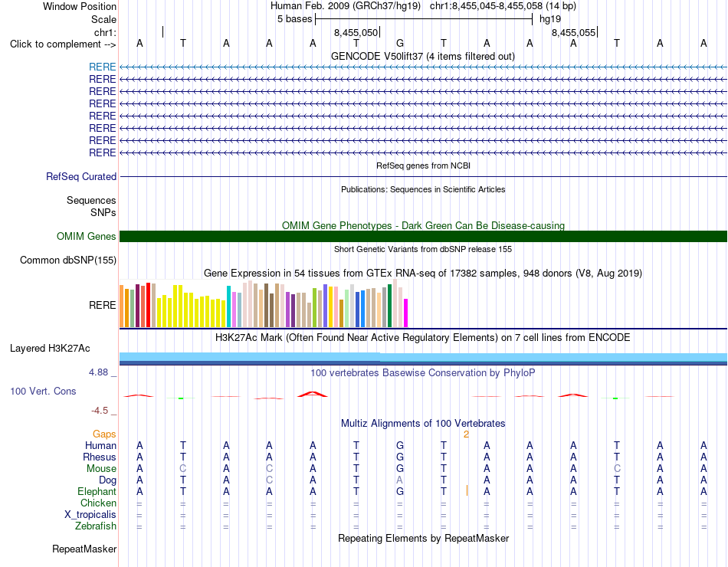The height and width of the screenshot is (567, 728).
Task: Open Publications: Sequences in Scientific Articles title
Action: tap(423, 189)
